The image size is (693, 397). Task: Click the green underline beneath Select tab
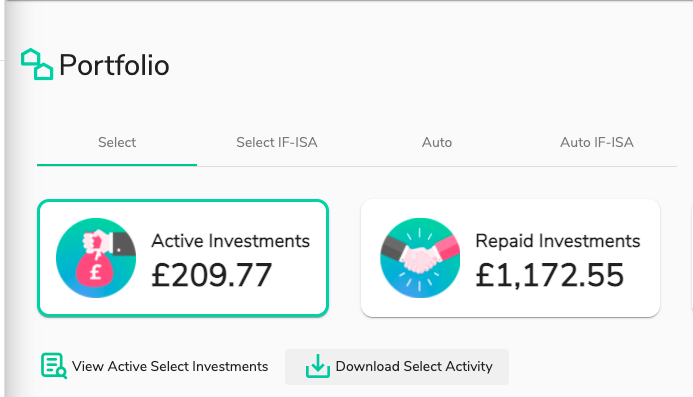[117, 165]
